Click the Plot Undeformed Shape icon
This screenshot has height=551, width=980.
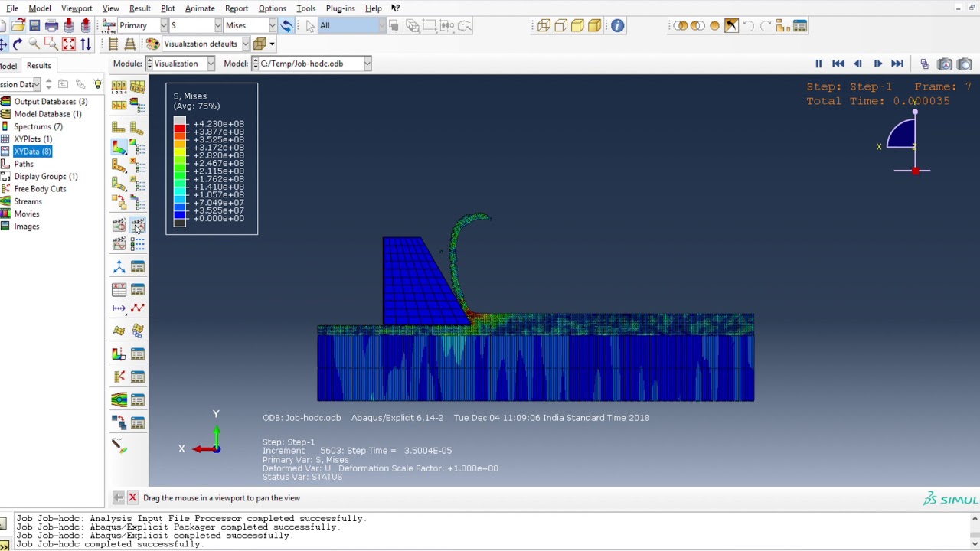pos(119,128)
